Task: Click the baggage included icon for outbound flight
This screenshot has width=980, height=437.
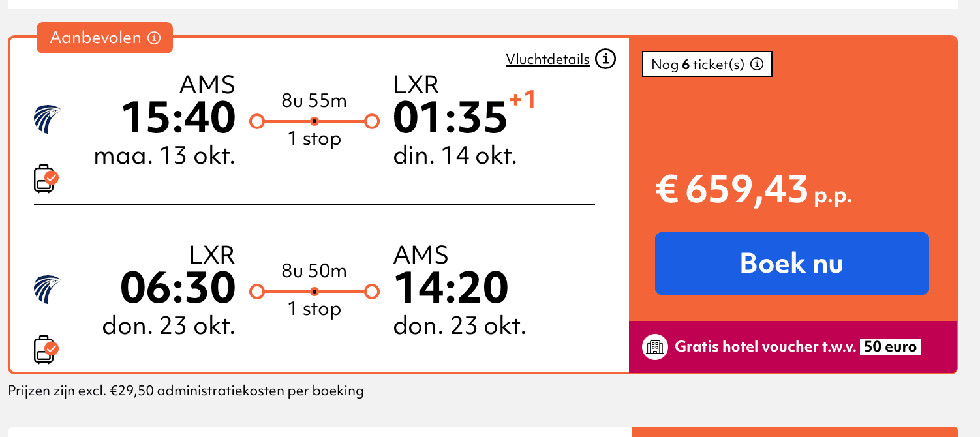Action: click(x=46, y=179)
